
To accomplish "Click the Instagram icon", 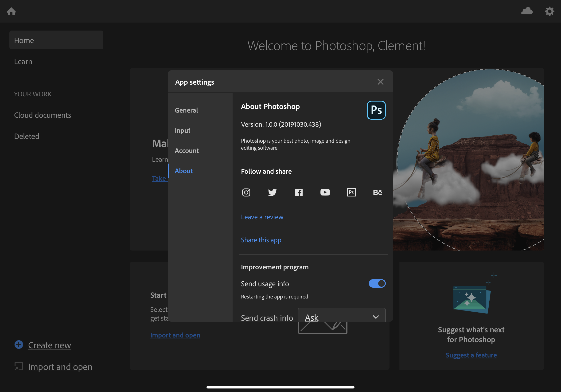I will pyautogui.click(x=246, y=192).
